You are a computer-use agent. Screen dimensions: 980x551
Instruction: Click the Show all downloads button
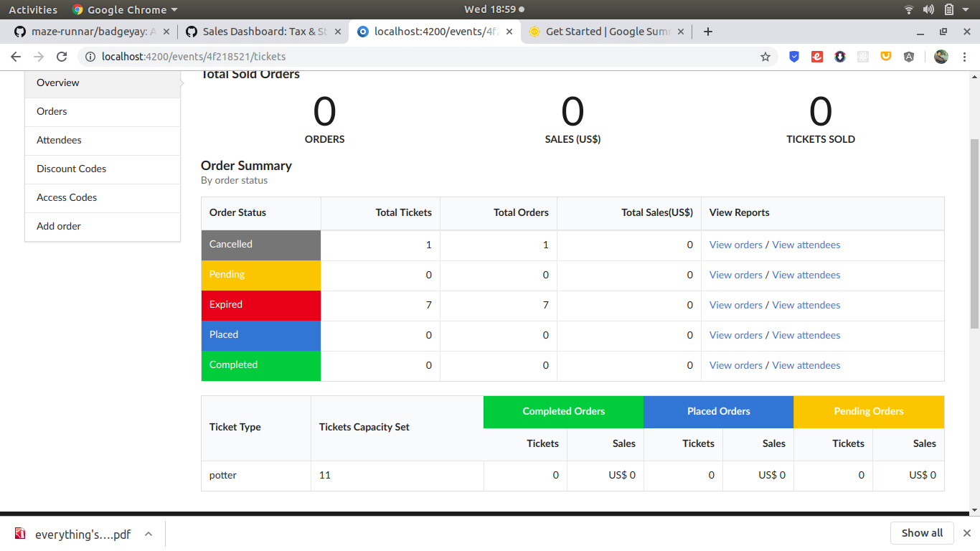pyautogui.click(x=922, y=533)
